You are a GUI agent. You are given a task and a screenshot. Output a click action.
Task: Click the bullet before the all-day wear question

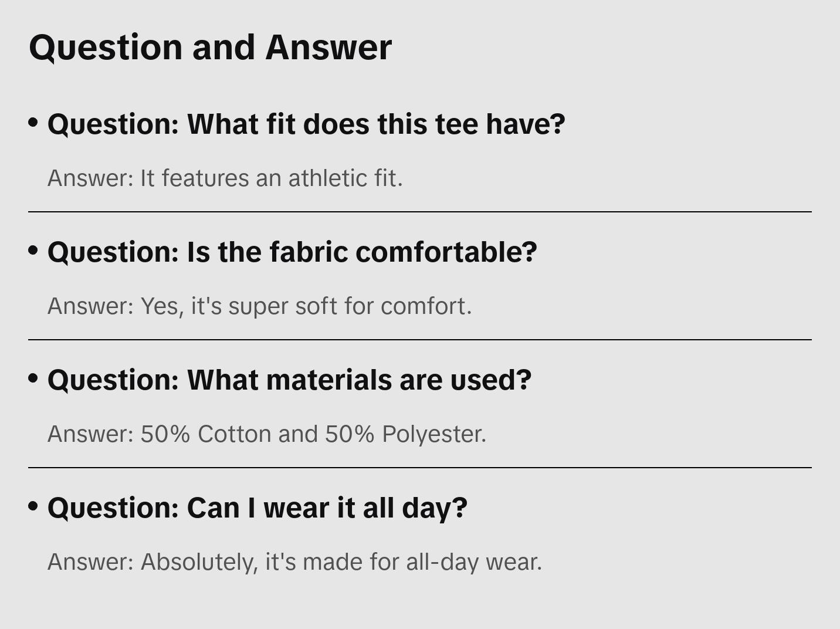(x=33, y=506)
